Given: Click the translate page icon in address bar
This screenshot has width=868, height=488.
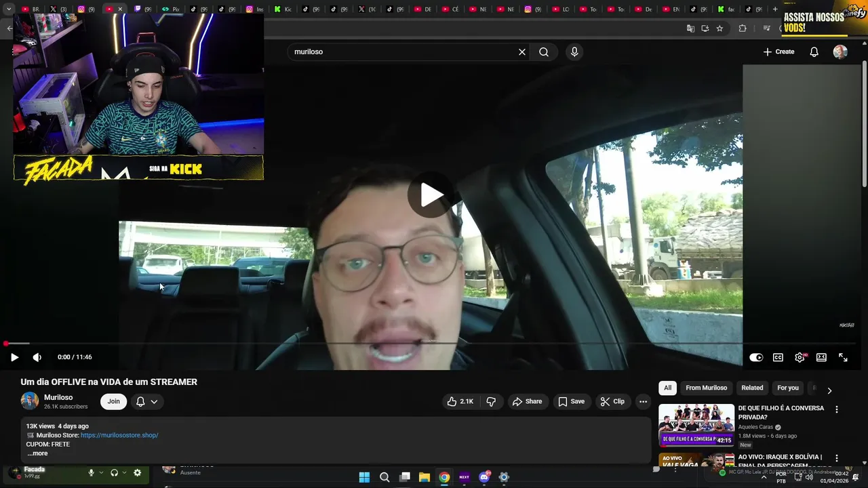Looking at the screenshot, I should (690, 28).
